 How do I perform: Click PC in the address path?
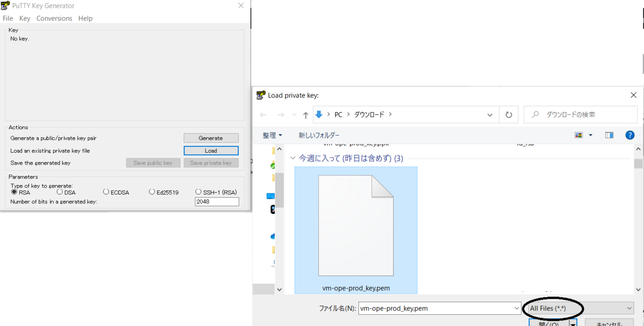point(338,114)
